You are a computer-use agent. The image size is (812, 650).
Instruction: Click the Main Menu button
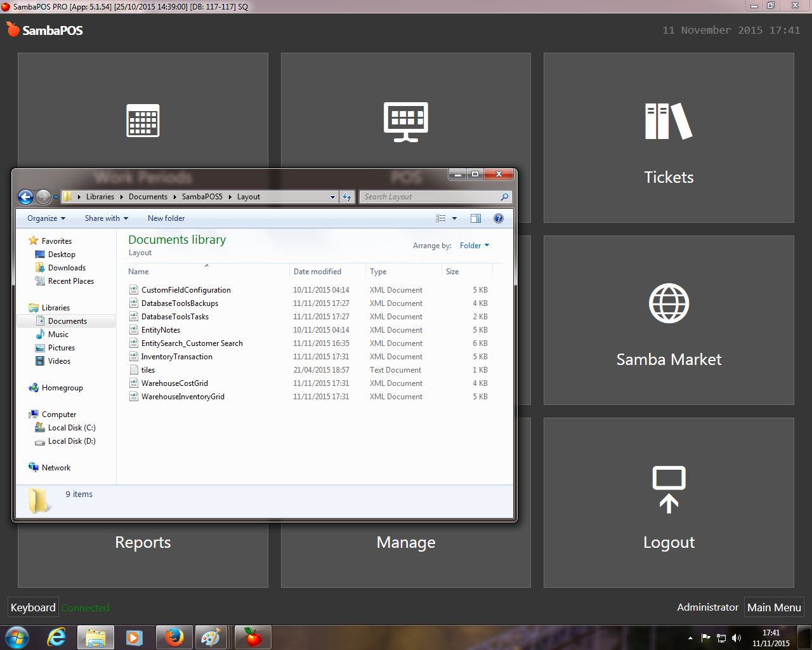[x=774, y=607]
